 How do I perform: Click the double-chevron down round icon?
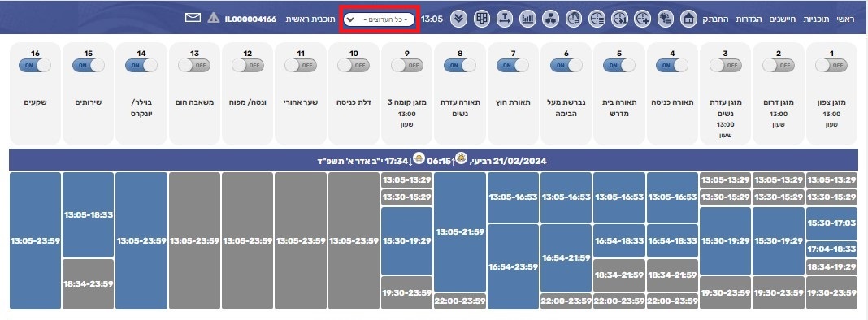coord(459,19)
